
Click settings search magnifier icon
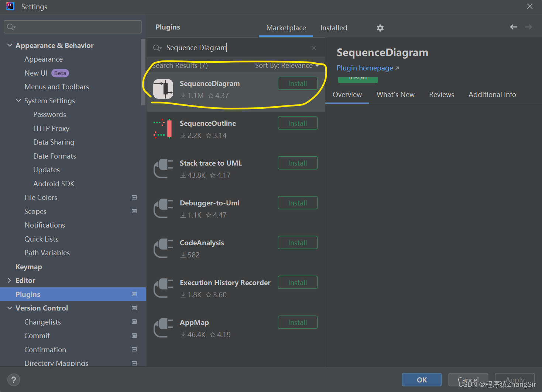pyautogui.click(x=11, y=27)
